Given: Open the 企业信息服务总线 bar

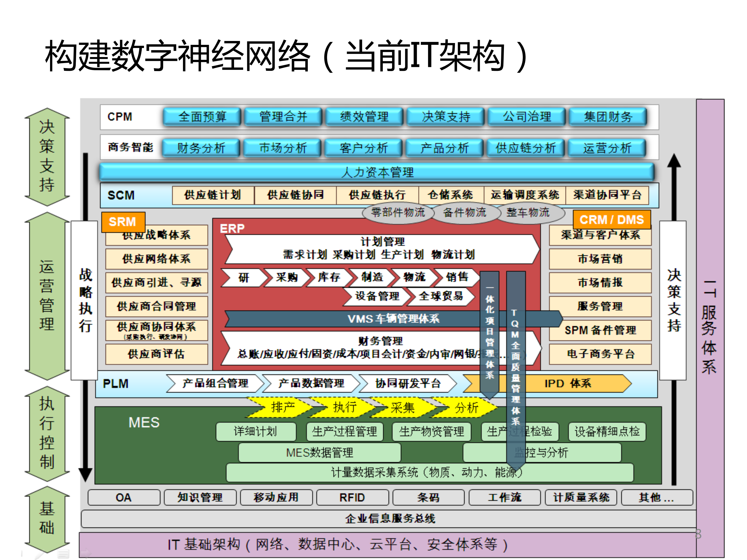Looking at the screenshot, I should (x=390, y=518).
